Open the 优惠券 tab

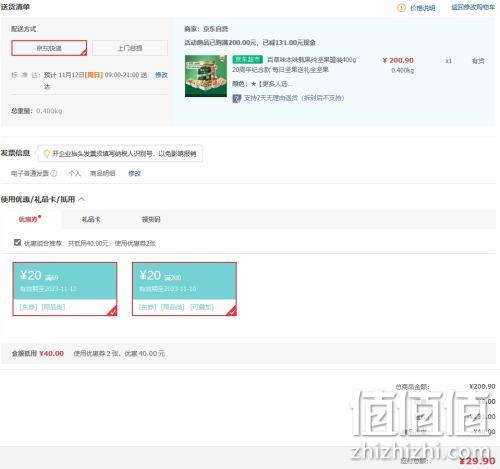pos(29,219)
